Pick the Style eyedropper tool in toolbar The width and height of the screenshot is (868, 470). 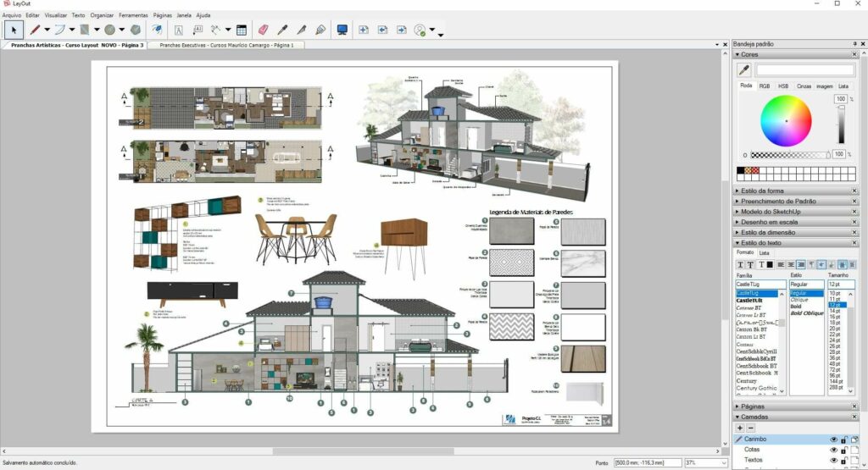(x=282, y=30)
